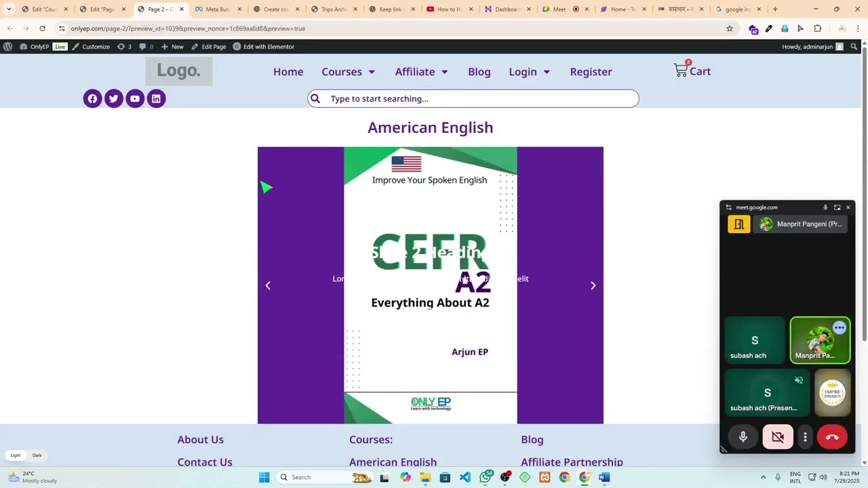Screen dimensions: 868x488
Task: Open the YouTube social icon
Action: pos(135,99)
